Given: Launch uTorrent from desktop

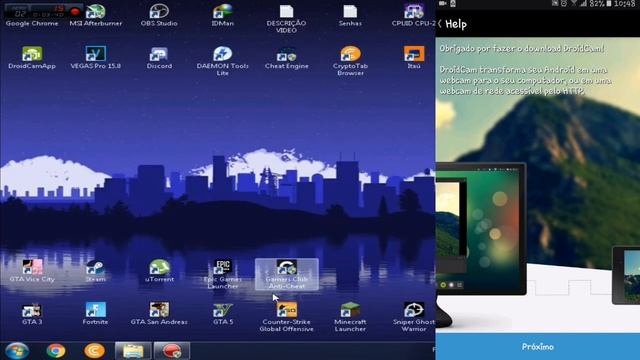Looking at the screenshot, I should pyautogui.click(x=159, y=271).
